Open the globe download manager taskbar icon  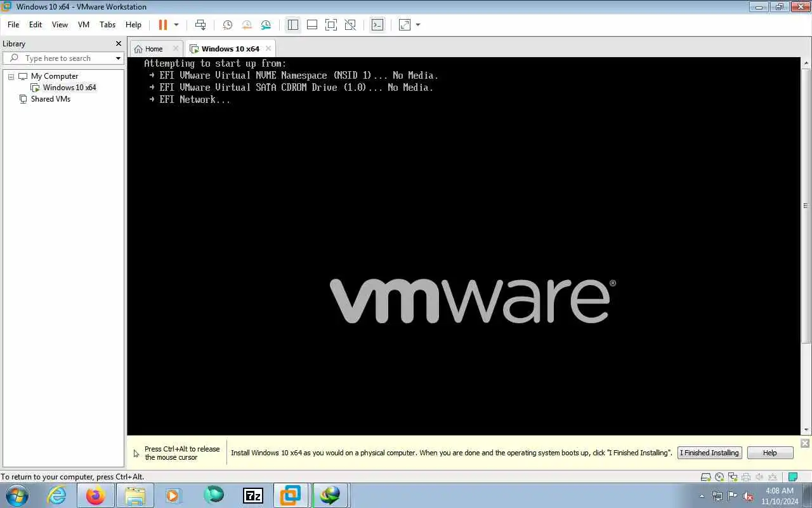[330, 495]
